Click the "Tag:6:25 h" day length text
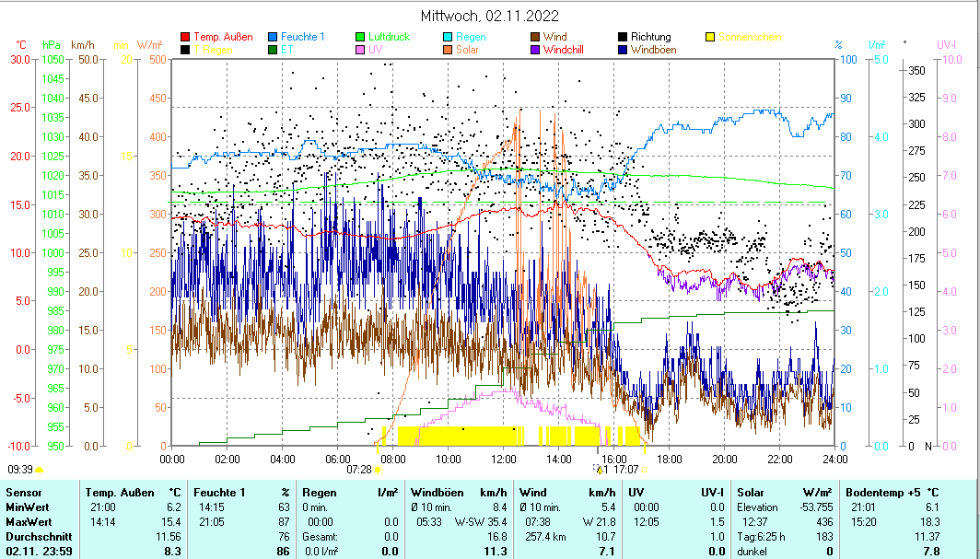The width and height of the screenshot is (980, 559). coord(761,537)
